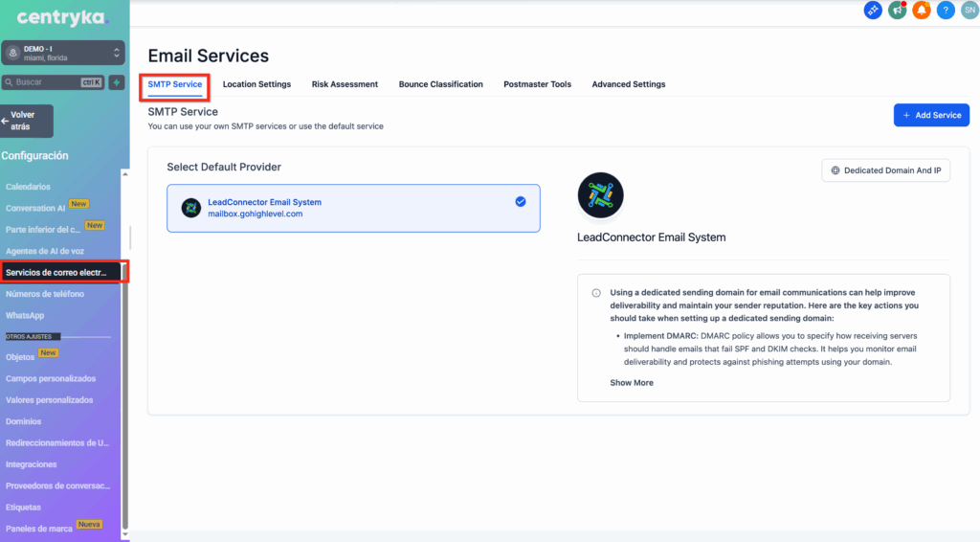Expand Show More in the info box
The height and width of the screenshot is (542, 980).
632,383
